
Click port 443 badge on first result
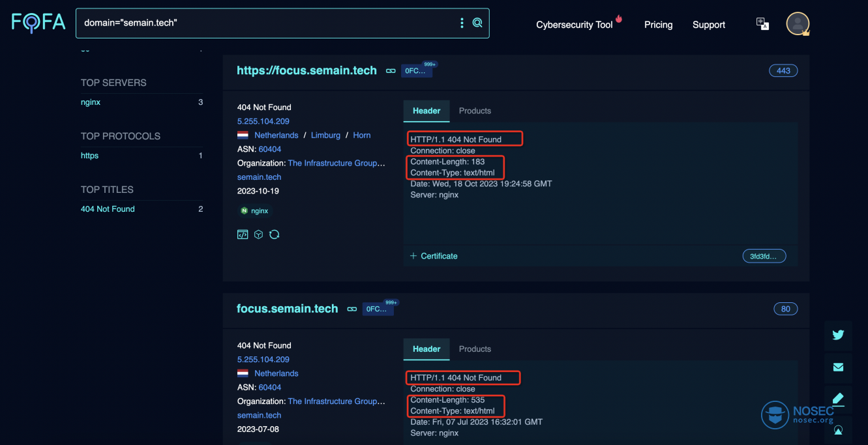click(x=783, y=71)
